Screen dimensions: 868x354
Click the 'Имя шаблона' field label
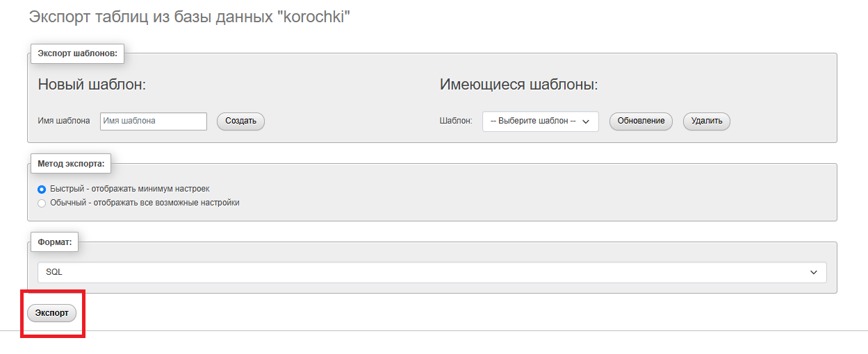point(64,121)
